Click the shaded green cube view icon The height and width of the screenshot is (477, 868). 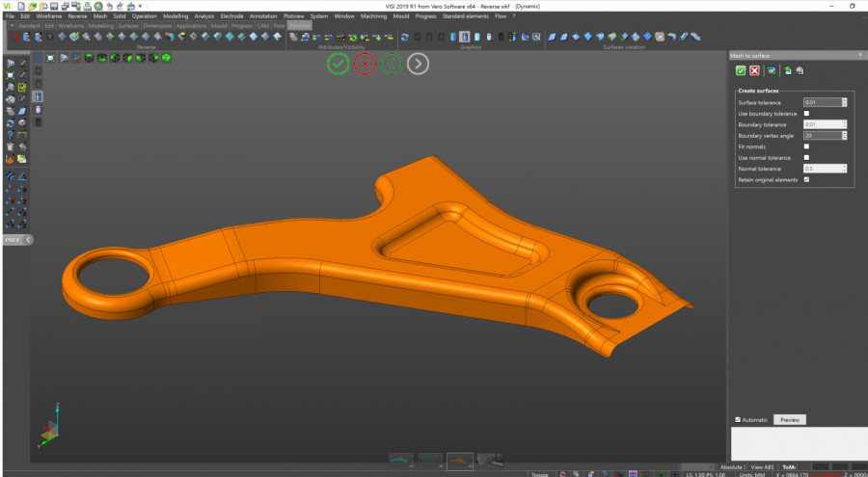coord(166,58)
